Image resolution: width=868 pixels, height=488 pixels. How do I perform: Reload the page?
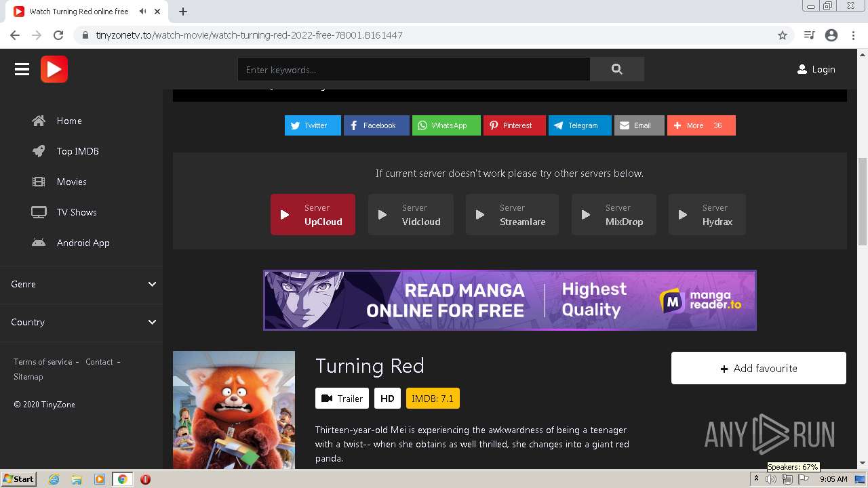58,35
